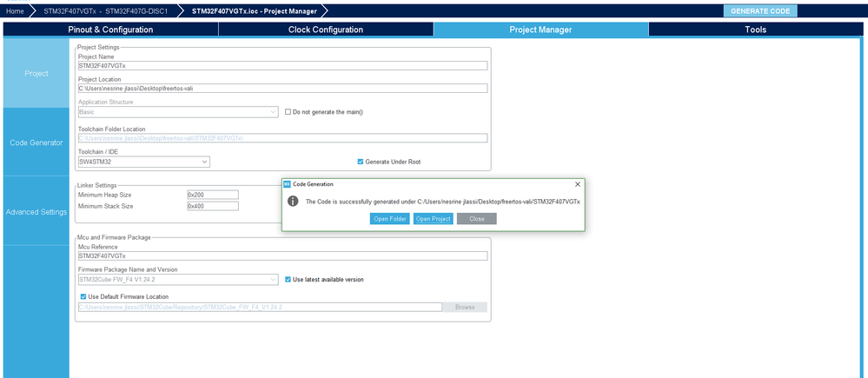The image size is (868, 378).
Task: Open the Toolchain / IDE SW4STM32 dropdown
Action: pyautogui.click(x=144, y=162)
